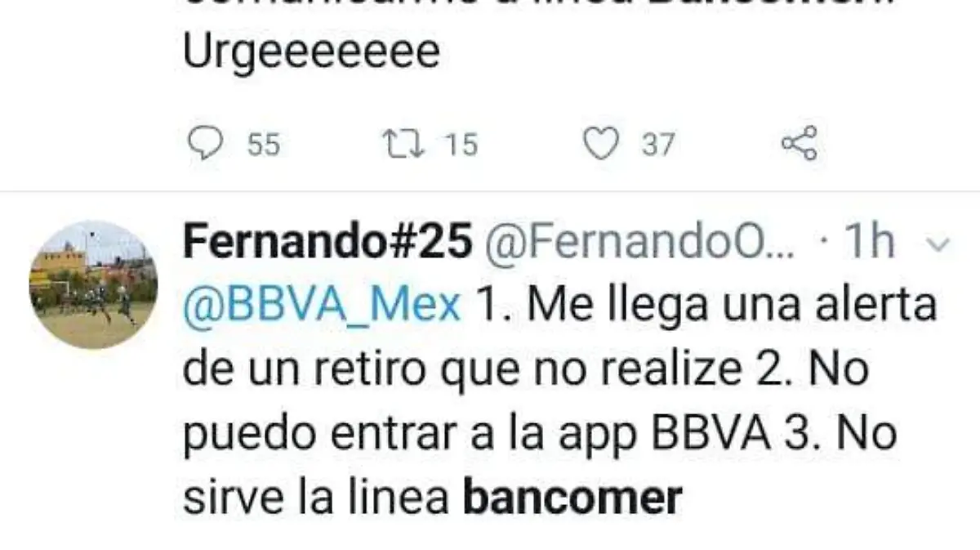Open the share icon for the tweet
The width and height of the screenshot is (980, 550).
coord(799,145)
